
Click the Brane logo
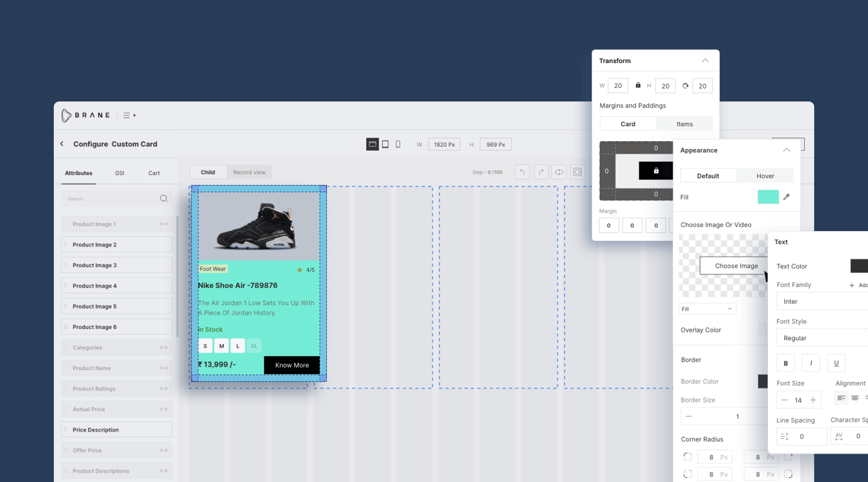(85, 115)
